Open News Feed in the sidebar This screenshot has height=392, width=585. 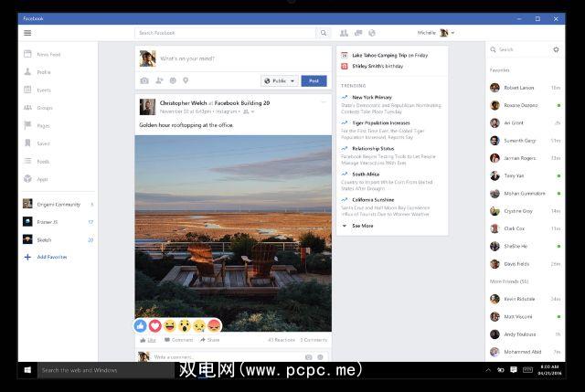pos(49,55)
